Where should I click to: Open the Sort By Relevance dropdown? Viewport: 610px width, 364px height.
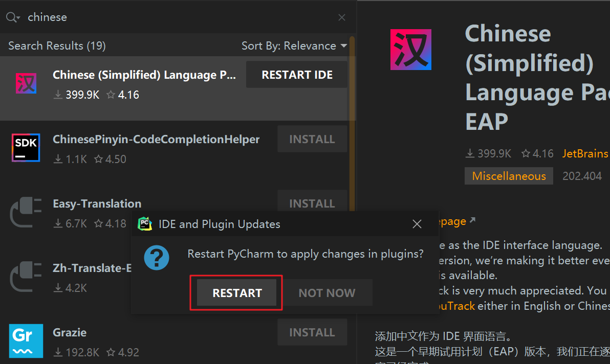294,46
